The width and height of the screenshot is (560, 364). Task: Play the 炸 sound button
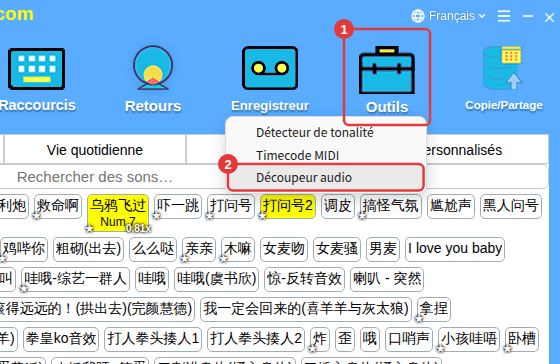[x=320, y=339]
